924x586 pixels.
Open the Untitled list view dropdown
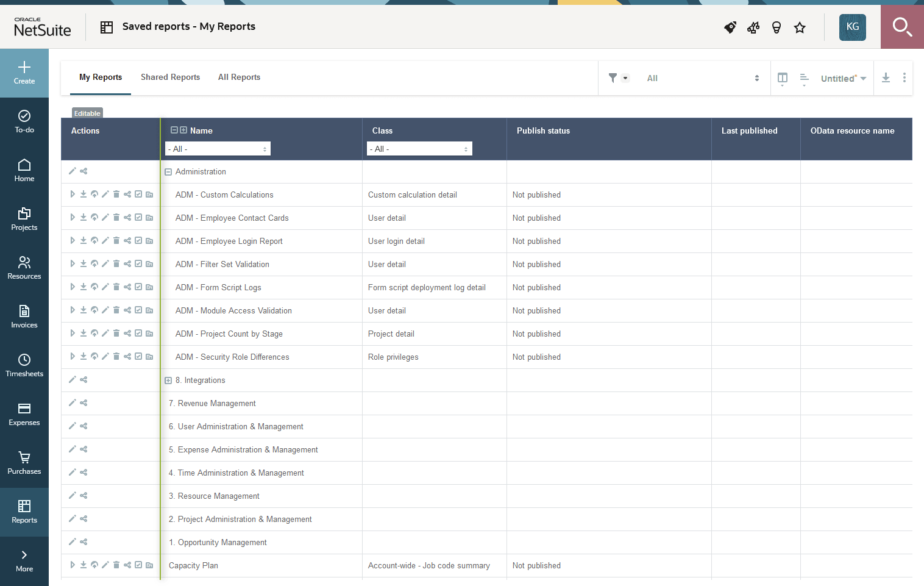[x=844, y=78]
